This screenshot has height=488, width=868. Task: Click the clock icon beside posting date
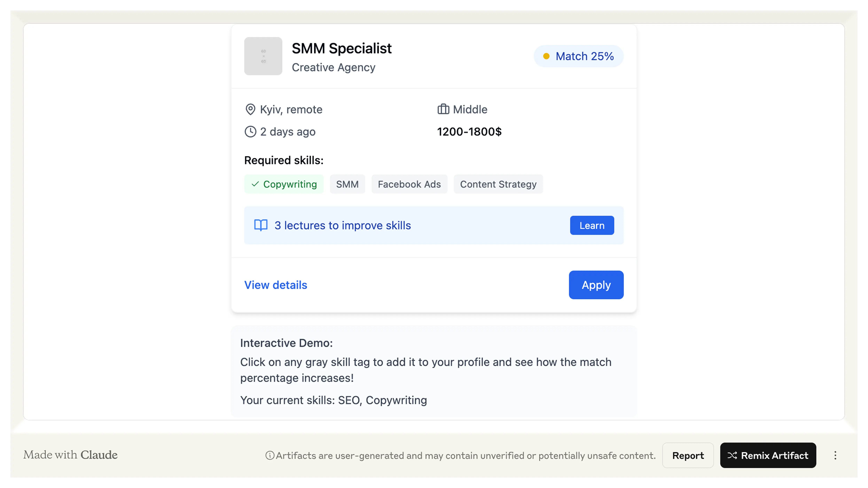(250, 132)
